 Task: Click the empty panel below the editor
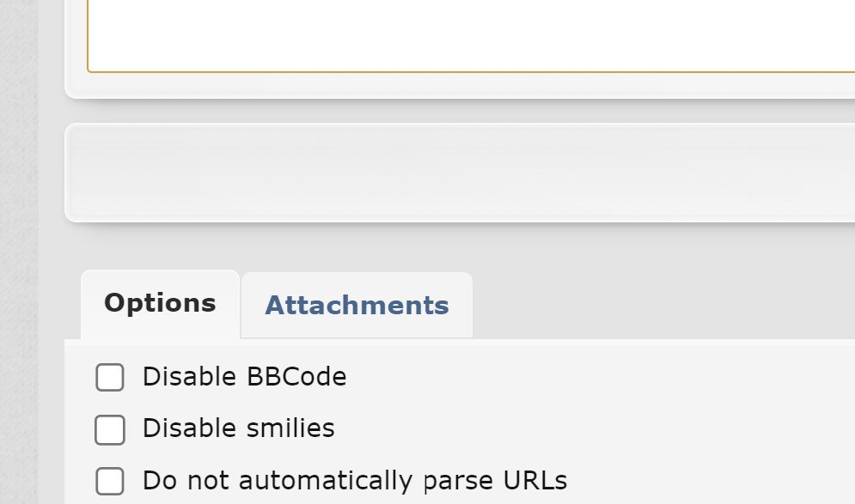(x=461, y=173)
